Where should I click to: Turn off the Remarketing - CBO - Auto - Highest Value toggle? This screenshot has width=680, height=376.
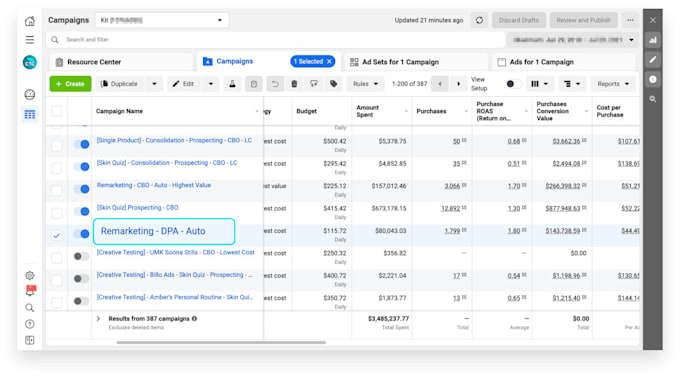click(82, 189)
